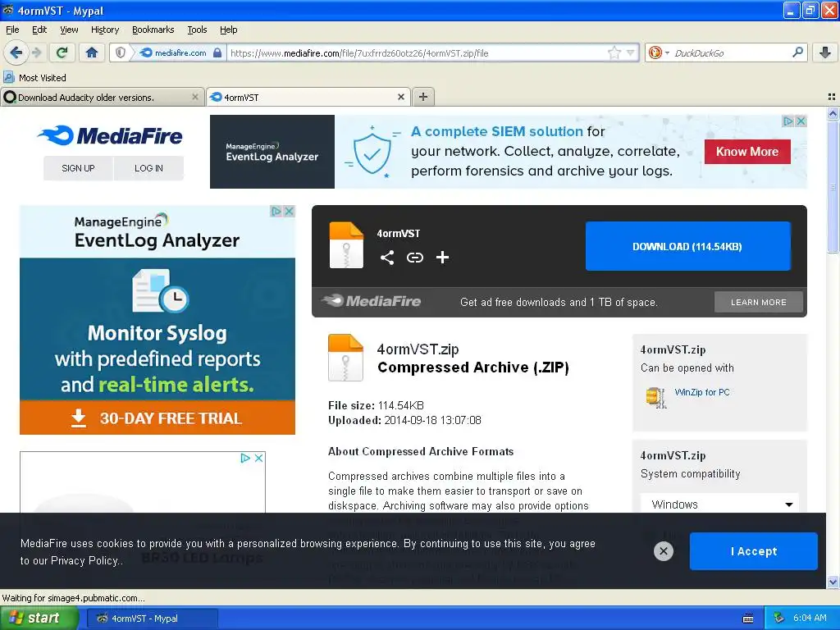Open the WinZip for PC link

pyautogui.click(x=702, y=392)
